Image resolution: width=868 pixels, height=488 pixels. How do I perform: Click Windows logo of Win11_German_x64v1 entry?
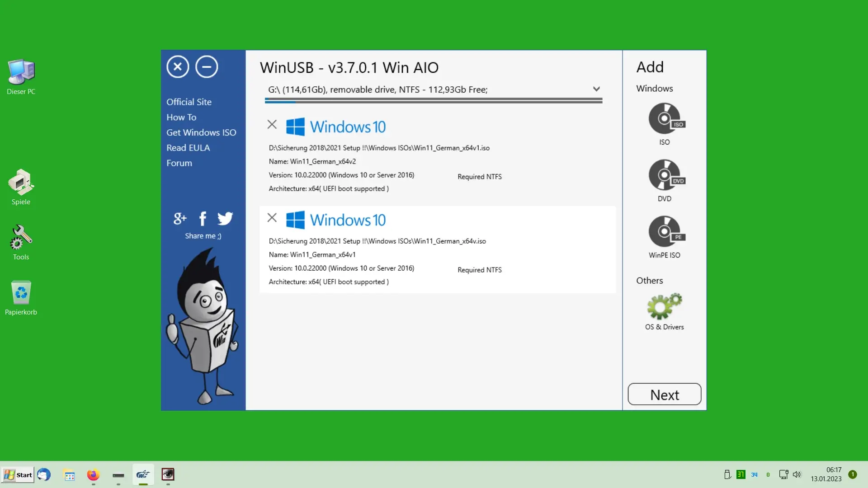(x=296, y=220)
